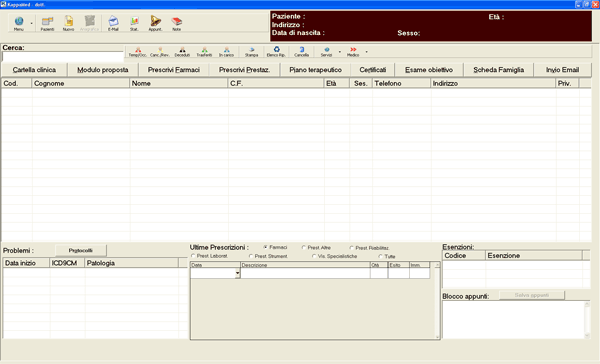Viewport: 600px width, 364px height.
Task: Select the Tutte radio button
Action: 380,256
